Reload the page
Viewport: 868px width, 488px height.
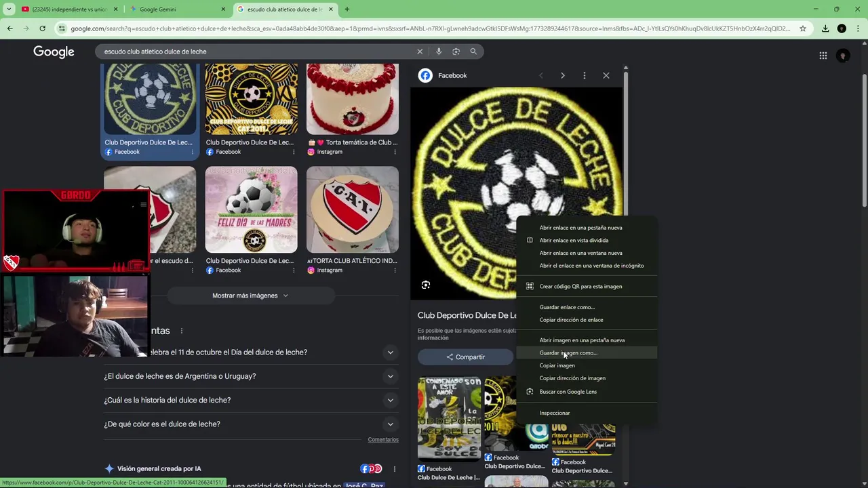[x=42, y=28]
